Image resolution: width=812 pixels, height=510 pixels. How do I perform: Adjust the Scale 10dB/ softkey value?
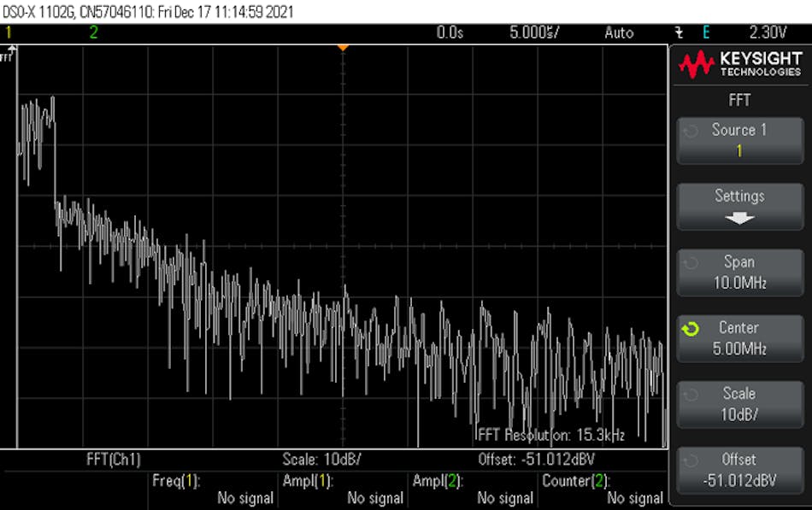click(x=739, y=402)
